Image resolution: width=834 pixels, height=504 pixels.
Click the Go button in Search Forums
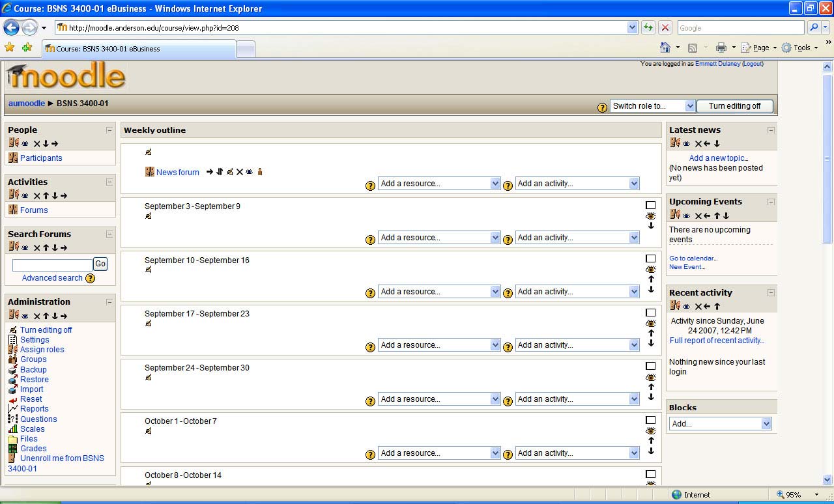point(100,264)
